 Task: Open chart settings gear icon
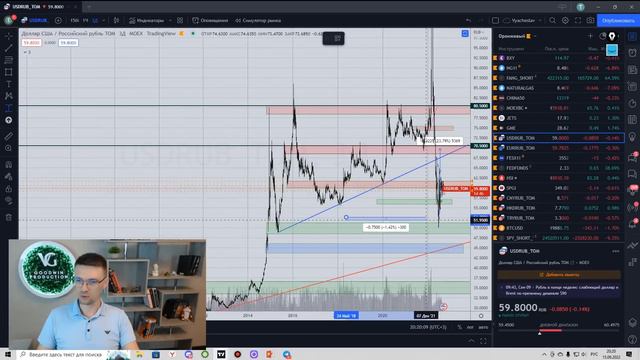(x=565, y=20)
